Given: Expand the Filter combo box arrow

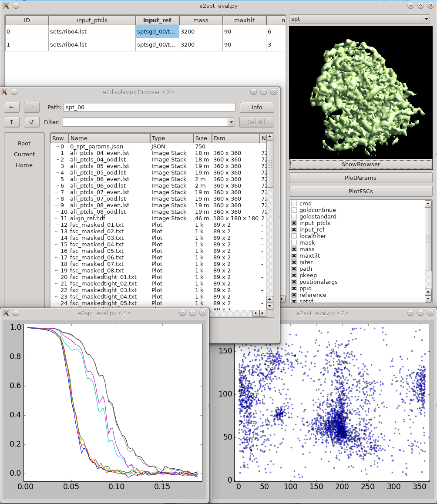Looking at the screenshot, I should (x=231, y=122).
